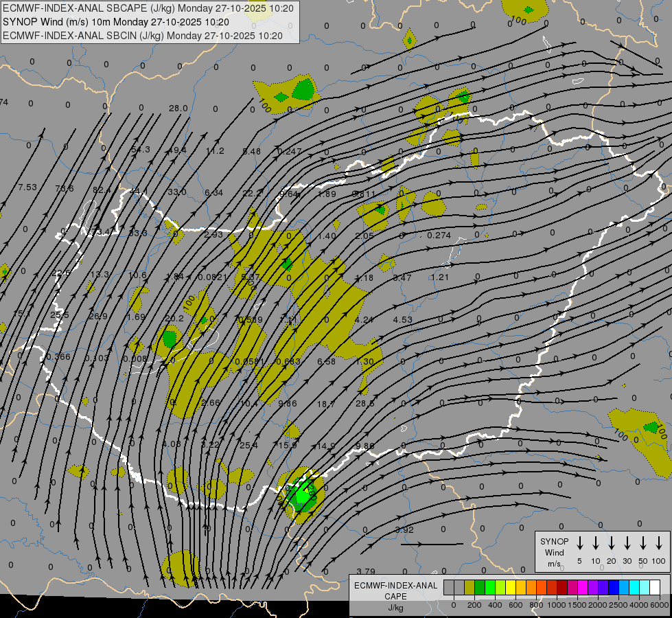Click the map value 11.2

215,150
